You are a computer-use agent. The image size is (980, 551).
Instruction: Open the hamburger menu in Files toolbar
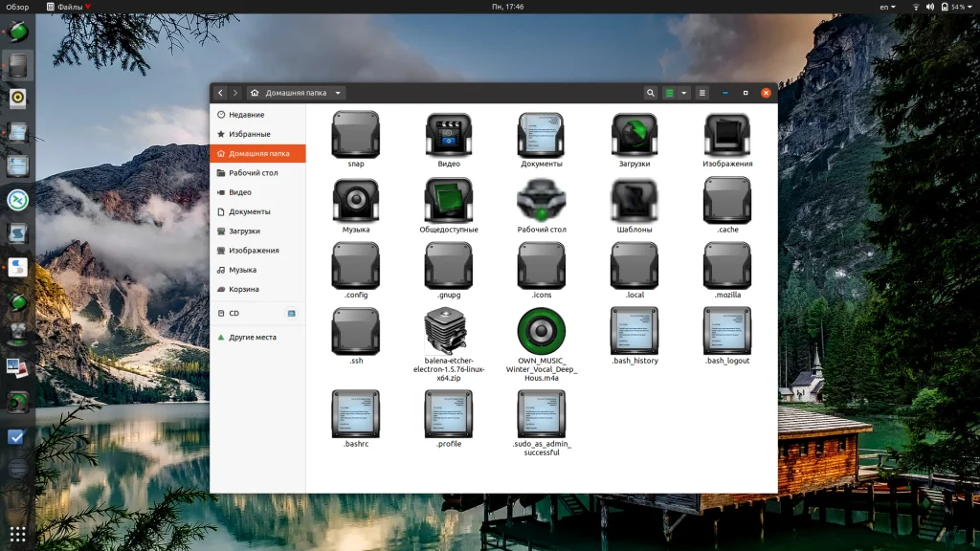click(x=702, y=93)
